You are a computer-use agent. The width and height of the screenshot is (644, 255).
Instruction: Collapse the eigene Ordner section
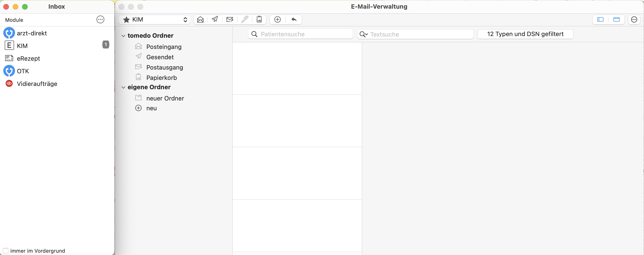click(x=123, y=87)
